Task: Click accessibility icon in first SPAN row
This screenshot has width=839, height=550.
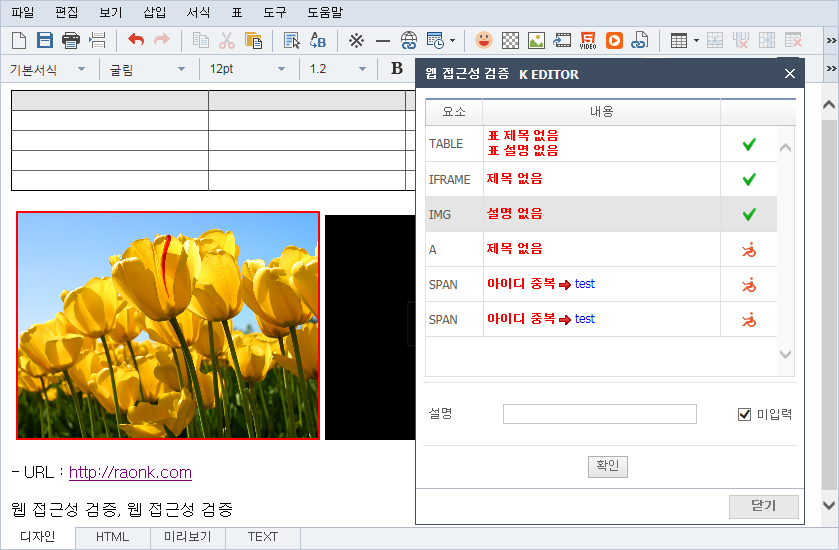Action: [749, 285]
